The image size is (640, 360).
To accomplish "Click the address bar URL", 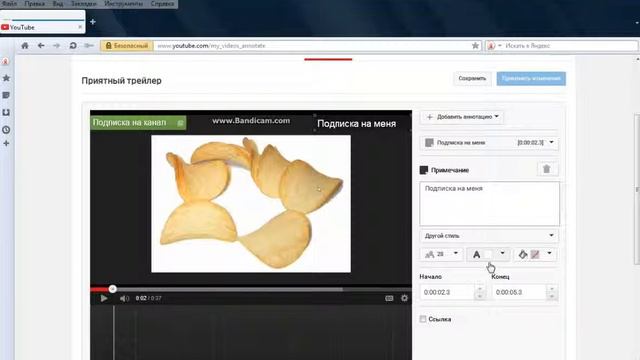I will pyautogui.click(x=211, y=46).
